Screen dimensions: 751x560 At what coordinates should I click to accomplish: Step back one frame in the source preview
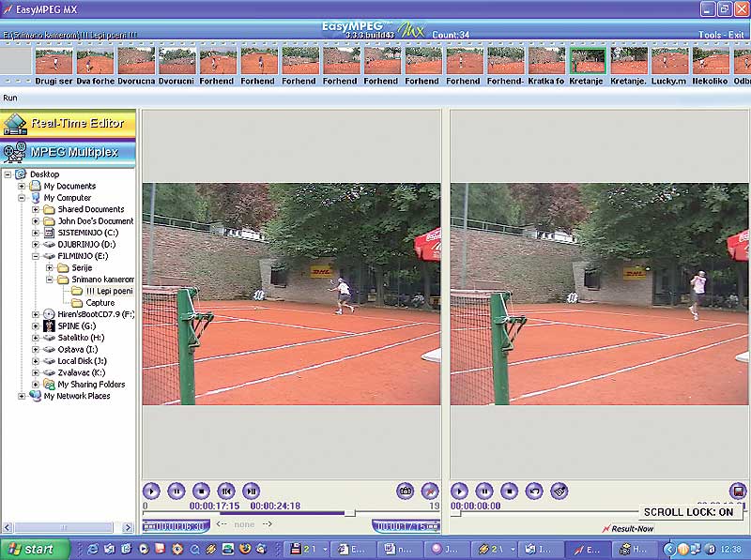coord(226,492)
